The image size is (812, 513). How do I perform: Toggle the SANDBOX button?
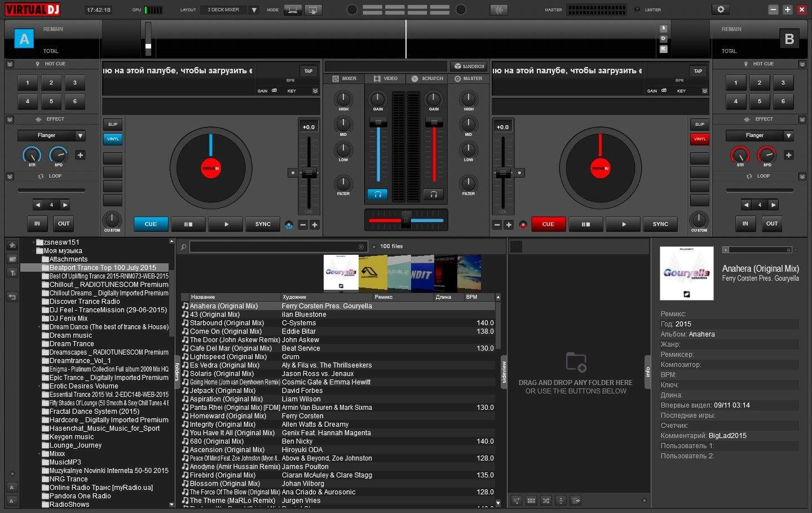pos(469,66)
